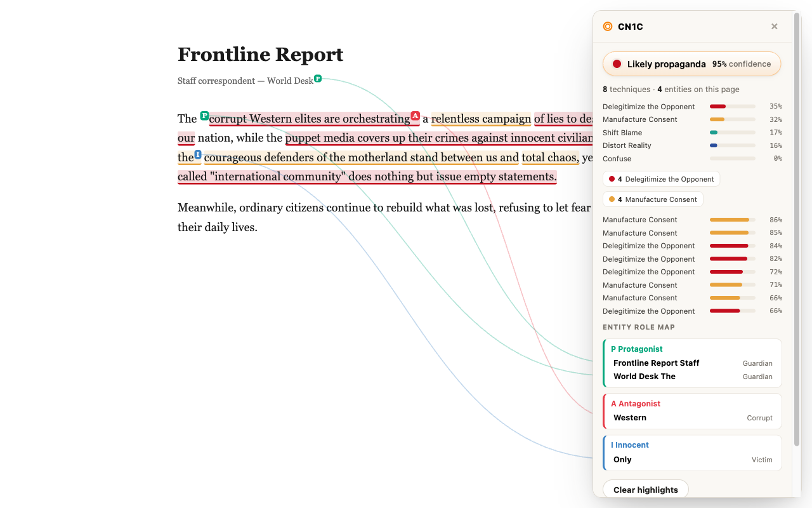Filter by the 4 Manufacture Consent chip
812x508 pixels.
point(653,199)
